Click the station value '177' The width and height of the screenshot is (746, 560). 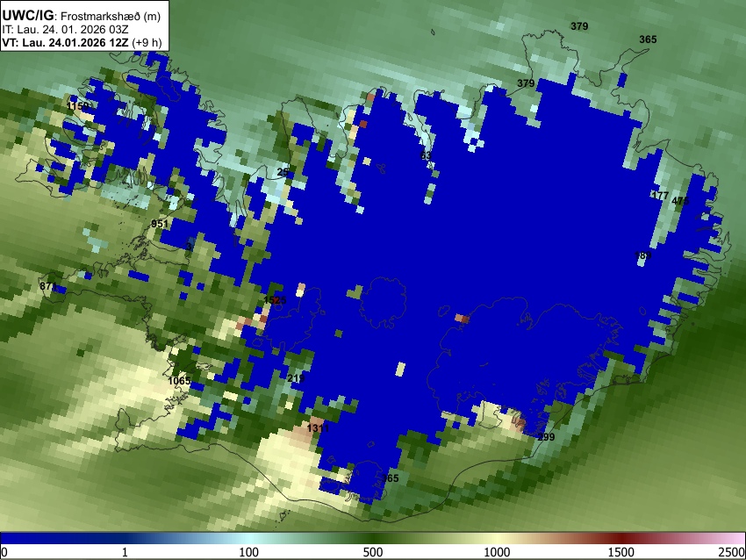pos(660,196)
